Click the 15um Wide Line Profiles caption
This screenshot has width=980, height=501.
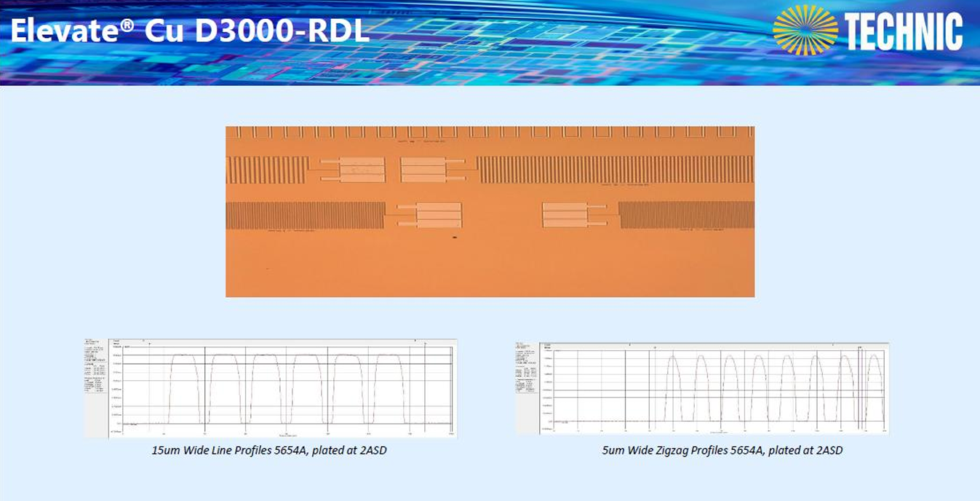coord(268,450)
